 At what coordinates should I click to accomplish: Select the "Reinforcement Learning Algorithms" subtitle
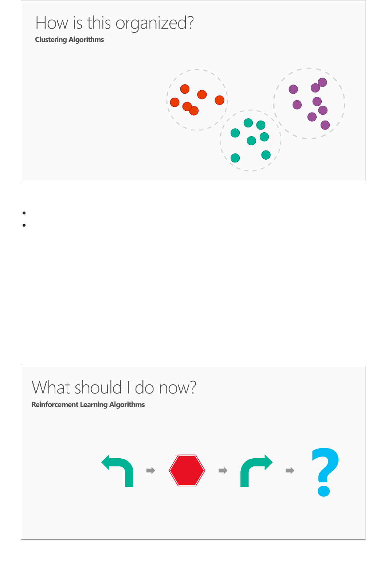[x=88, y=404]
